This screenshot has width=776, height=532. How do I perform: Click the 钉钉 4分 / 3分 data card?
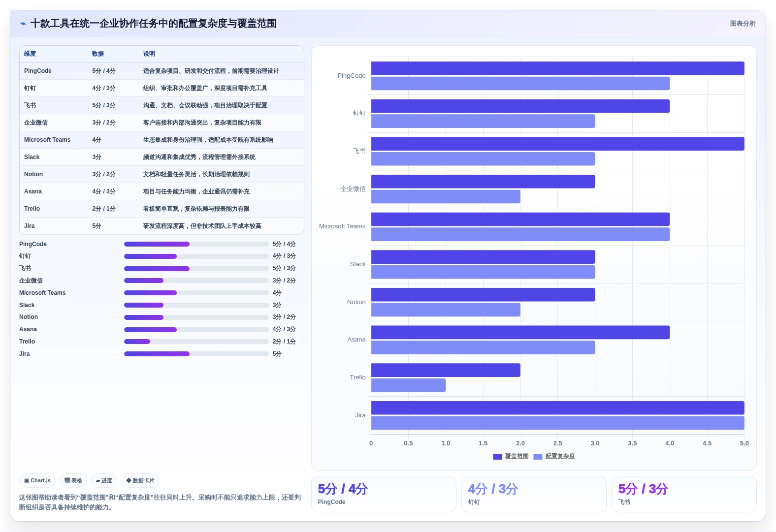[534, 494]
